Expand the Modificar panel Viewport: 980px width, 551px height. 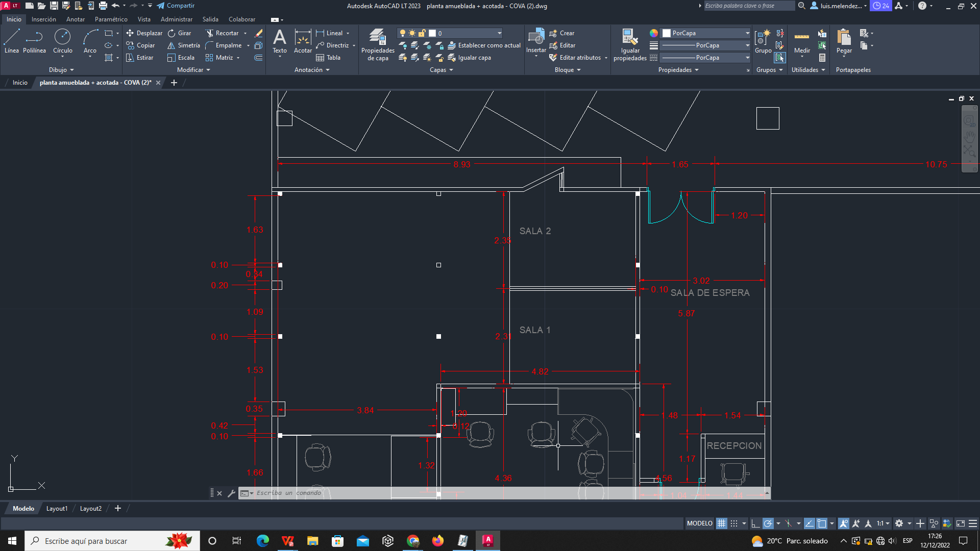coord(193,70)
